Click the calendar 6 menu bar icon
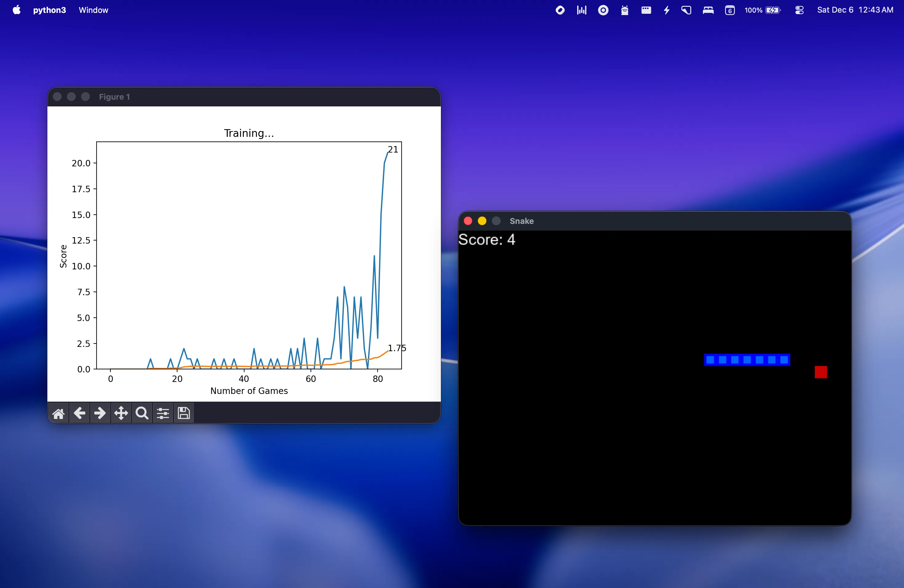Screen dimensions: 904x588 [730, 10]
